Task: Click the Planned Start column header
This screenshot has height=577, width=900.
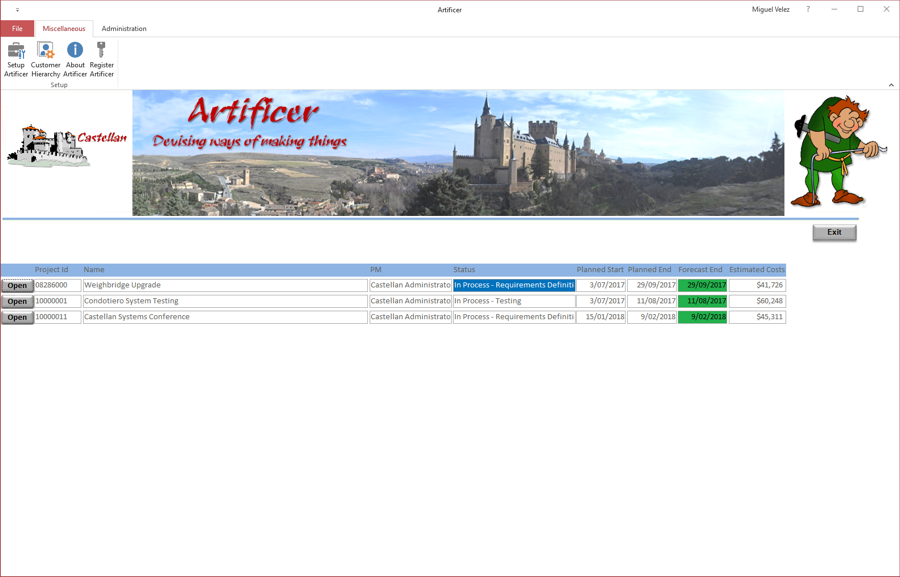Action: pyautogui.click(x=600, y=269)
